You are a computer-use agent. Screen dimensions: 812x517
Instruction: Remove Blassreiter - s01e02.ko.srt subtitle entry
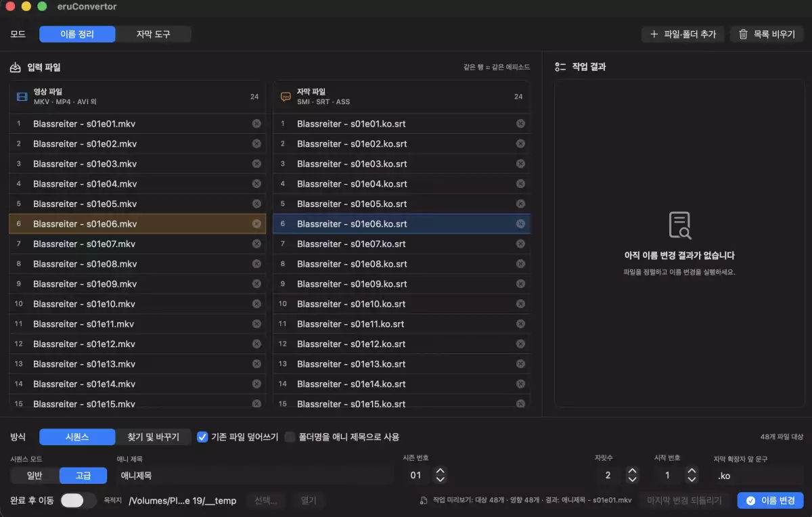pos(520,144)
